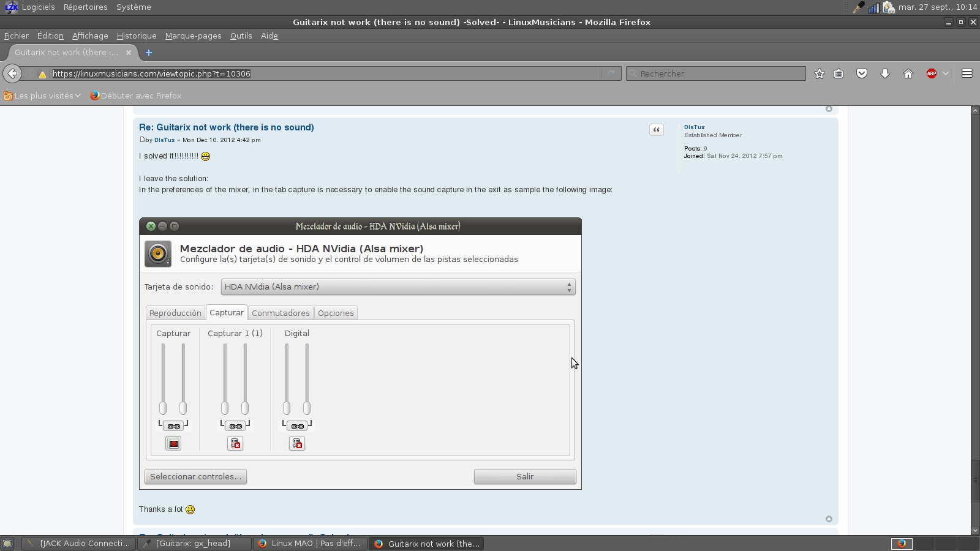Click the page scrollbar down arrow
This screenshot has height=551, width=980.
click(975, 531)
